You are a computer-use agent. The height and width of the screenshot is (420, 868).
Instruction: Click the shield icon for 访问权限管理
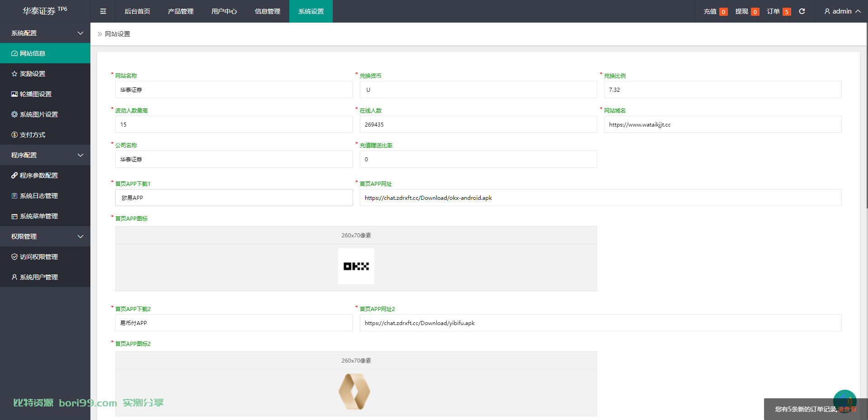click(x=14, y=257)
